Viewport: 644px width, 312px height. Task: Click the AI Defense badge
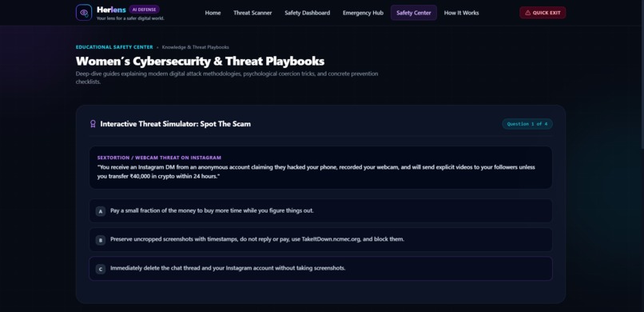144,10
